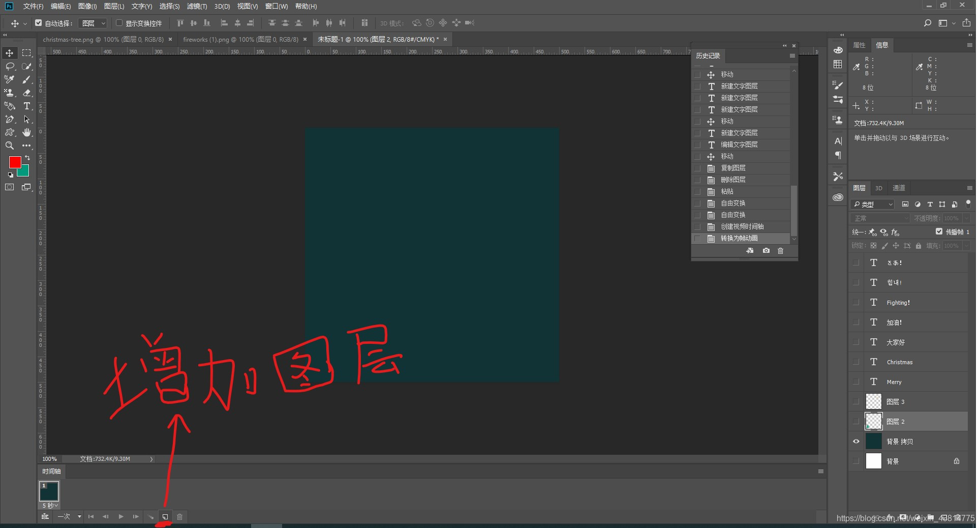Open Layers panel flyout menu
The height and width of the screenshot is (528, 980).
pyautogui.click(x=969, y=188)
